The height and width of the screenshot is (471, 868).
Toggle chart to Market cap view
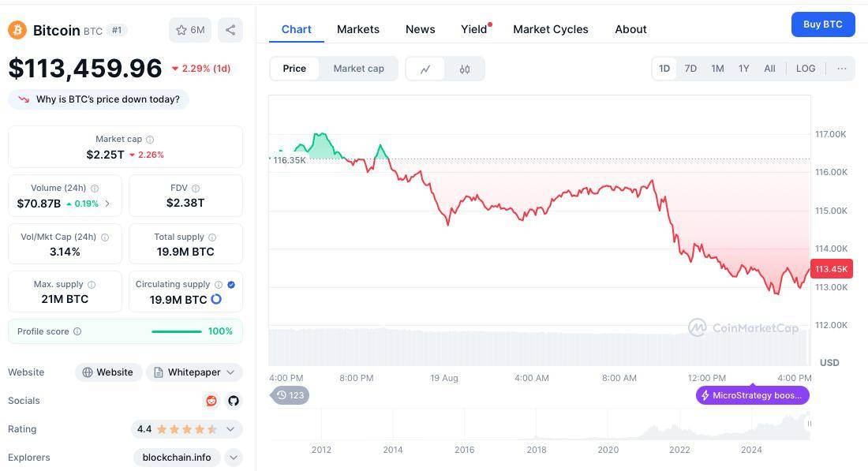click(358, 69)
